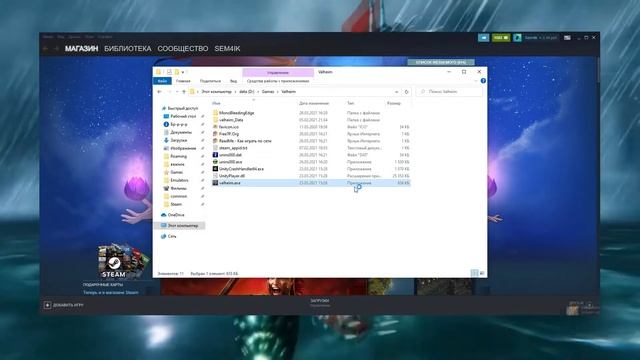Open Документы in the navigation pane

pos(181,132)
